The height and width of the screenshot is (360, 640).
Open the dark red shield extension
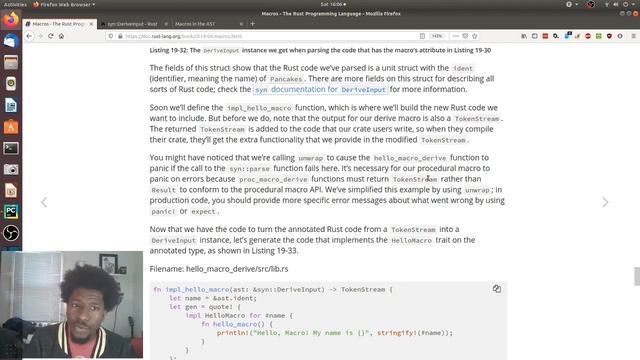tap(609, 36)
